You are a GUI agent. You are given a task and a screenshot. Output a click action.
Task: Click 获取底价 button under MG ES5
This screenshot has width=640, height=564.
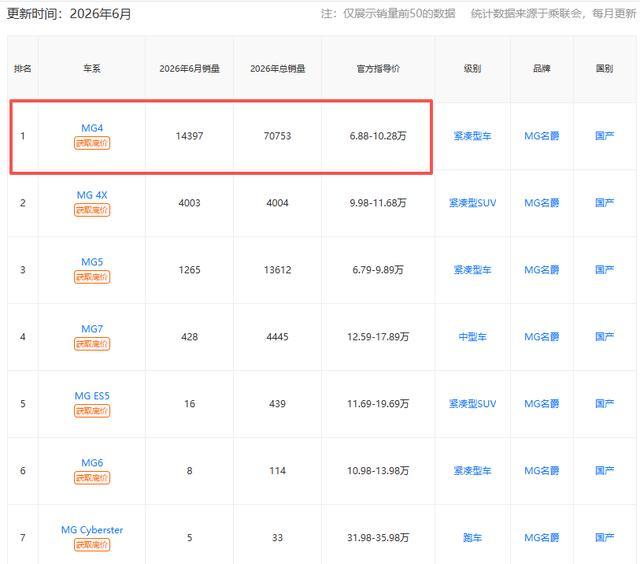pos(92,411)
